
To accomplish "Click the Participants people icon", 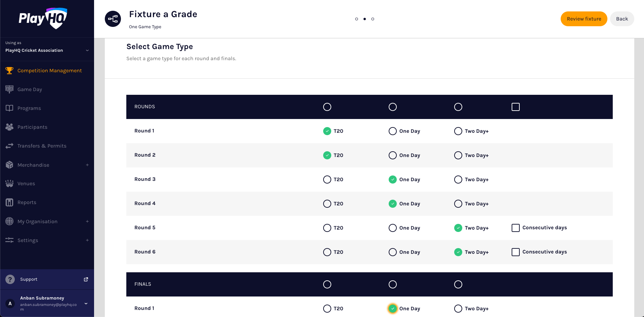I will tap(9, 127).
